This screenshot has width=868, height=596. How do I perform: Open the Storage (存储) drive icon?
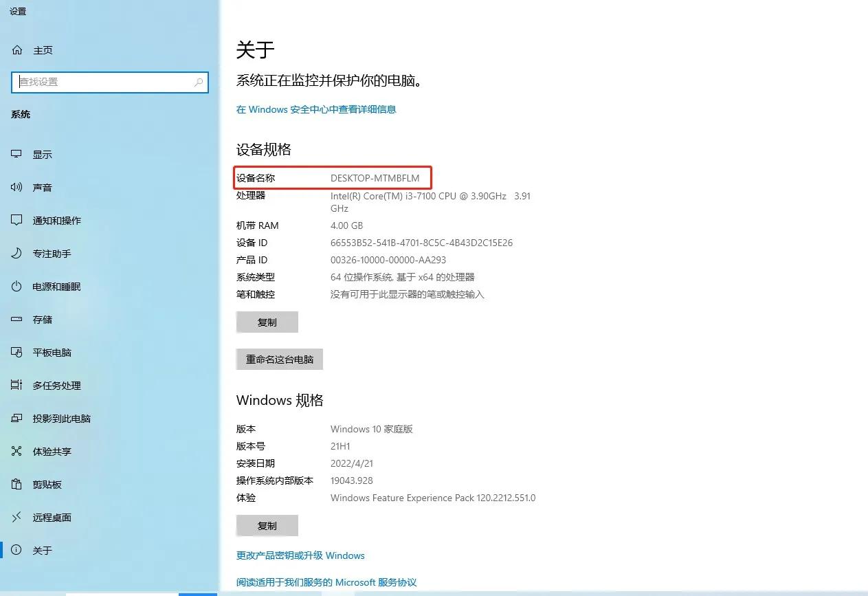(x=17, y=320)
